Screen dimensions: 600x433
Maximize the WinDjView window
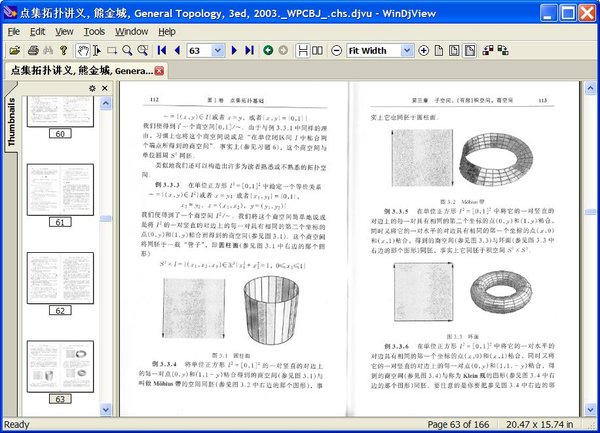tap(568, 13)
